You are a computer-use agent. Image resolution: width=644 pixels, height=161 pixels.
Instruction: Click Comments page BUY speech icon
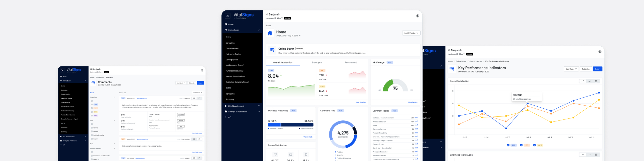(x=93, y=83)
